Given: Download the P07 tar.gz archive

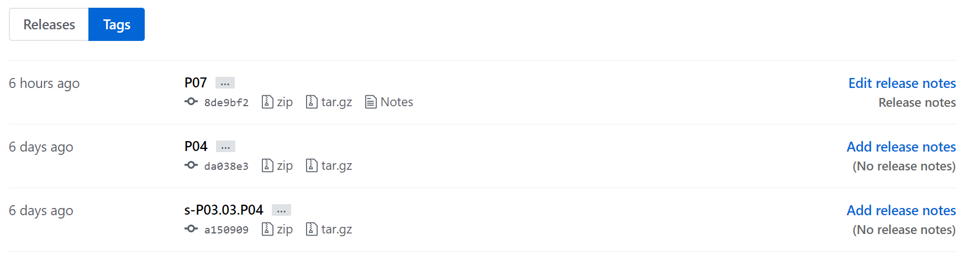Looking at the screenshot, I should click(x=329, y=102).
